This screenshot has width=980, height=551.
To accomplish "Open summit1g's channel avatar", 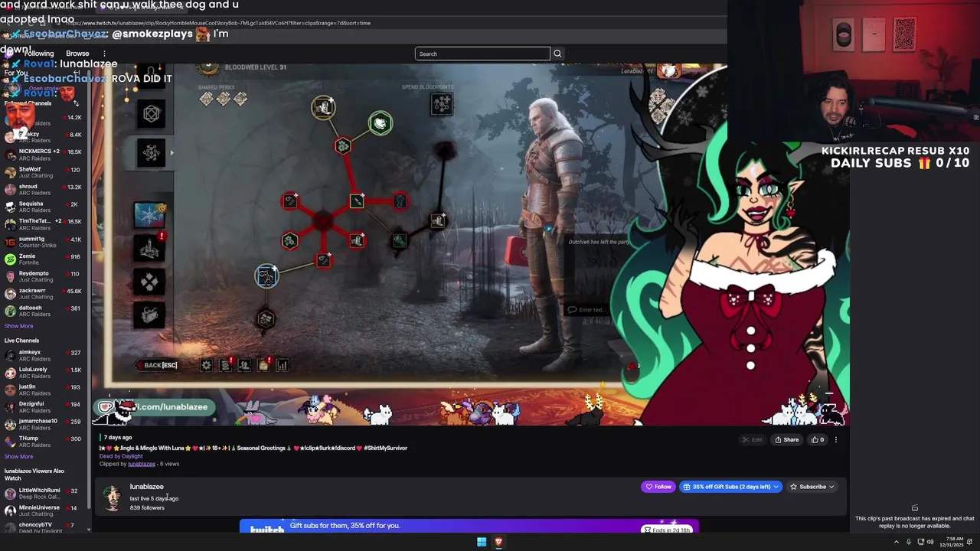I will point(10,242).
